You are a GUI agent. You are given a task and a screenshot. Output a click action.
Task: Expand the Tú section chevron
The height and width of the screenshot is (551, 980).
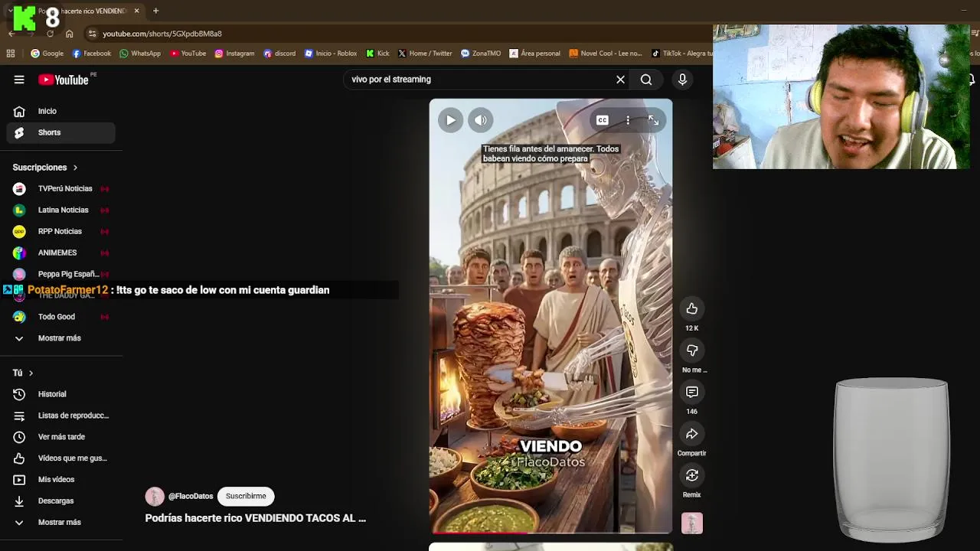(31, 373)
